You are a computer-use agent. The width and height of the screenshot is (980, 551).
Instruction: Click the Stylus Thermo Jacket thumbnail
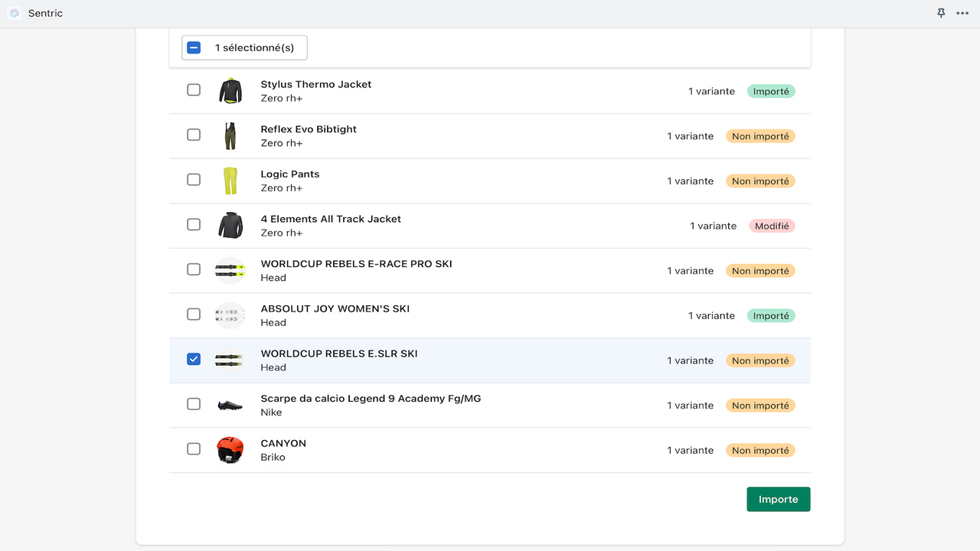pos(230,91)
